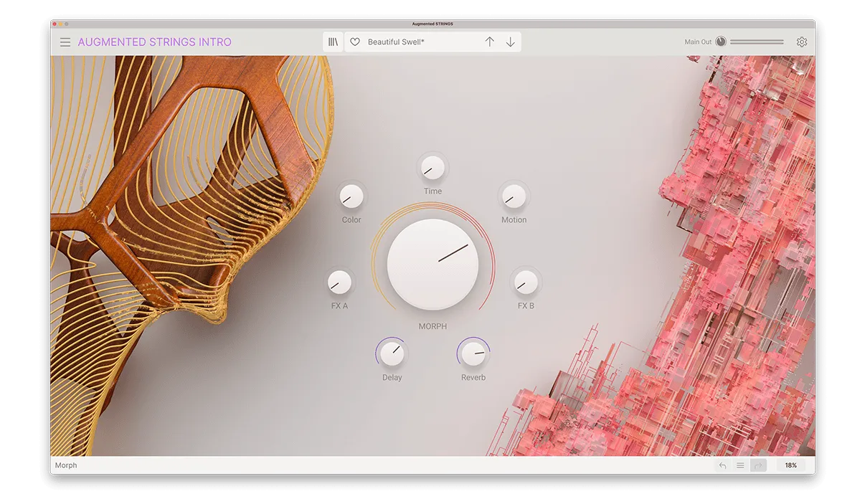This screenshot has height=504, width=865.
Task: Open the preset library browser icon
Action: tap(333, 42)
